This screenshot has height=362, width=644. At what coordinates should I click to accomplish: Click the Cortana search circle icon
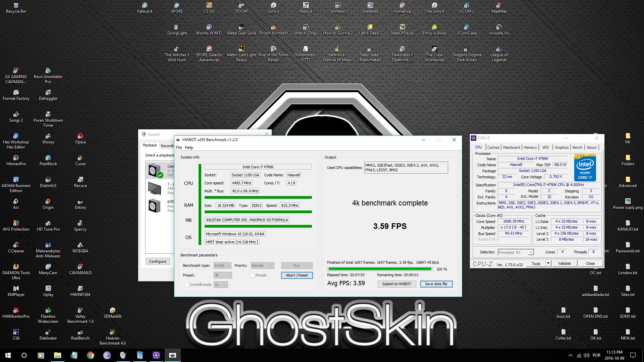pyautogui.click(x=24, y=355)
